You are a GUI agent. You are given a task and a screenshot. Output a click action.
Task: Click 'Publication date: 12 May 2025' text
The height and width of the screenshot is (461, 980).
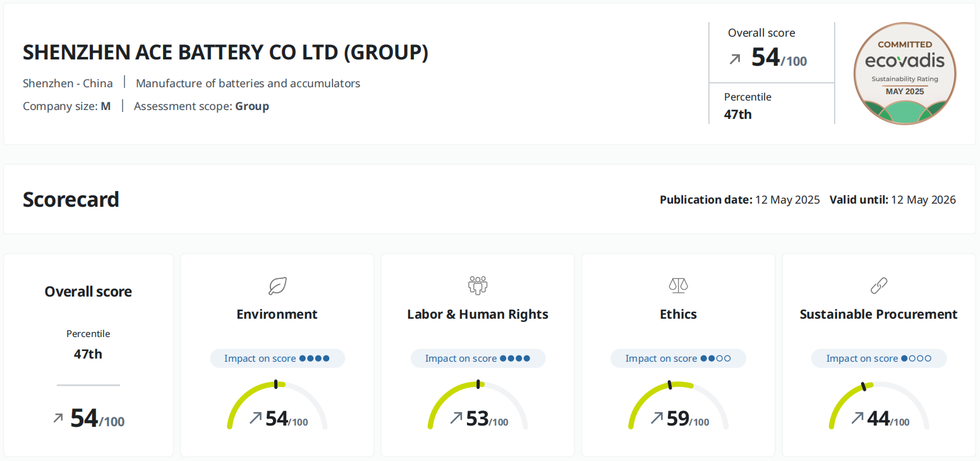point(740,200)
